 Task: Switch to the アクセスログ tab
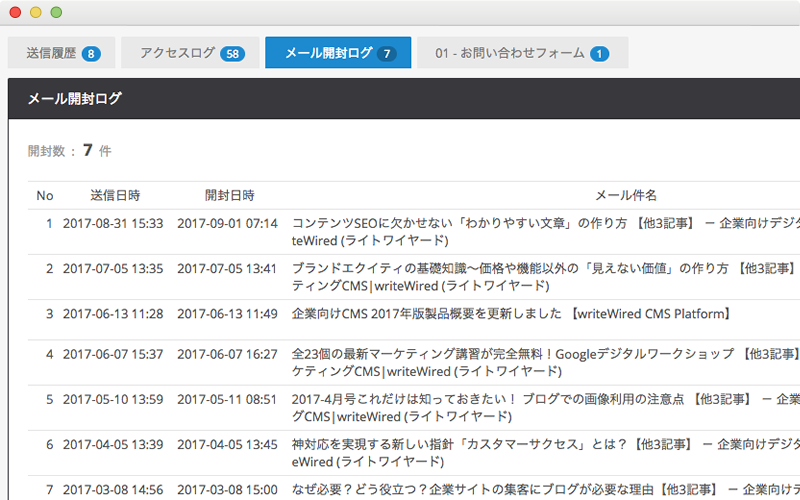coord(190,53)
